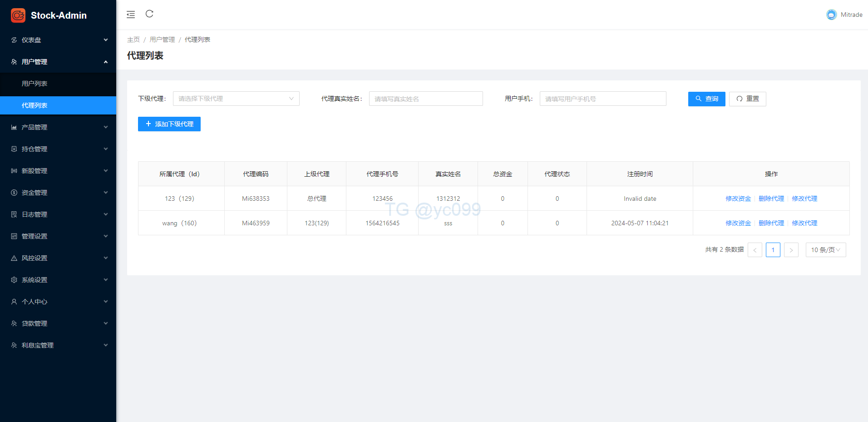Viewport: 868px width, 422px height.
Task: Expand the 贷款管理 sidebar menu
Action: tap(58, 323)
